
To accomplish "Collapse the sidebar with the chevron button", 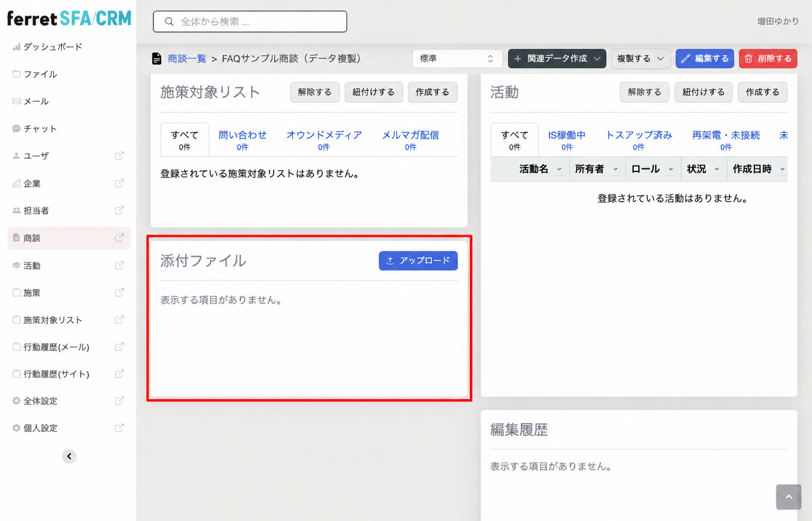I will pos(69,456).
